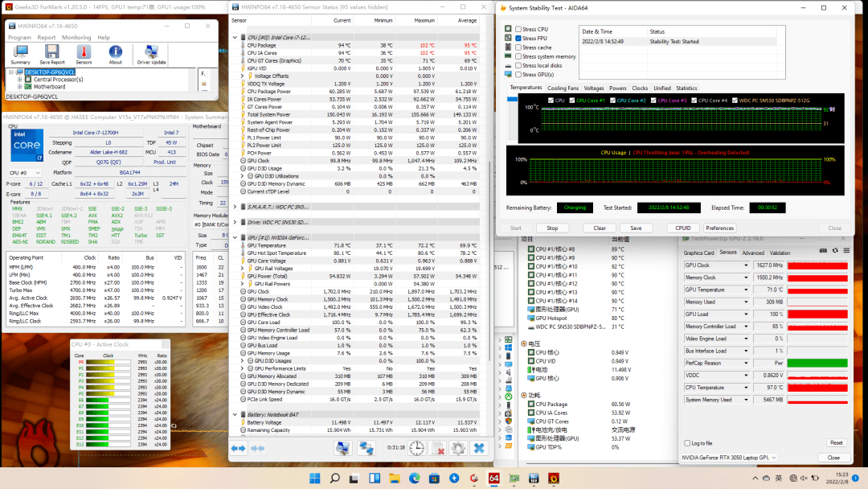
Task: Stop the AIDA64 stability test
Action: (x=552, y=228)
